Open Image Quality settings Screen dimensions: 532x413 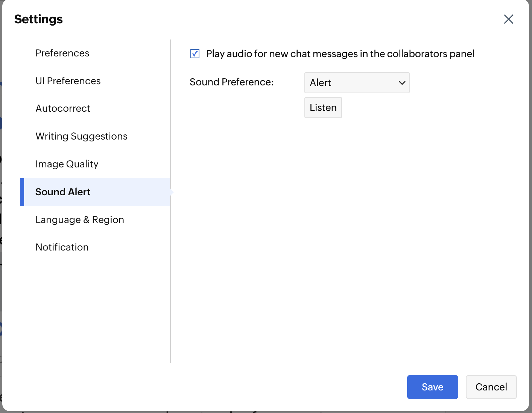click(67, 164)
